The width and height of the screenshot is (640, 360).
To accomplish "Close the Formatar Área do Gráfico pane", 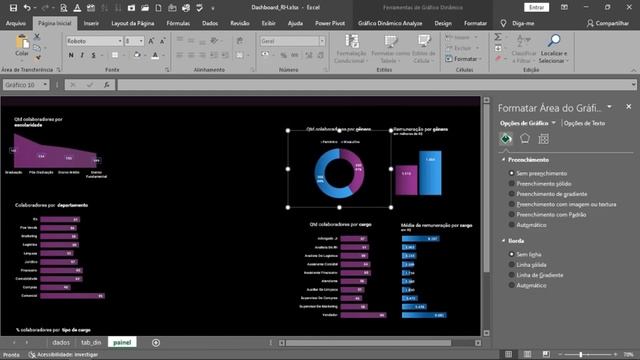I will tap(629, 107).
